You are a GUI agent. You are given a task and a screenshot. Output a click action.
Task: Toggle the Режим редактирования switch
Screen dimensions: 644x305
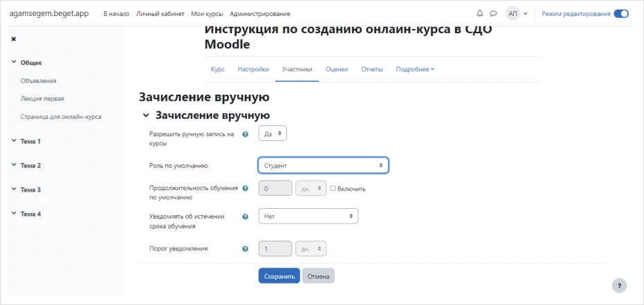click(x=621, y=14)
